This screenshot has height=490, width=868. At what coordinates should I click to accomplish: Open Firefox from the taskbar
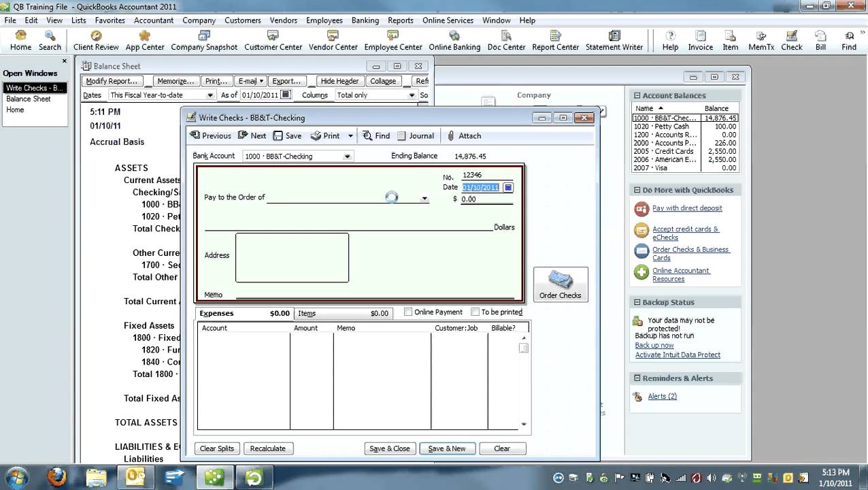(56, 477)
